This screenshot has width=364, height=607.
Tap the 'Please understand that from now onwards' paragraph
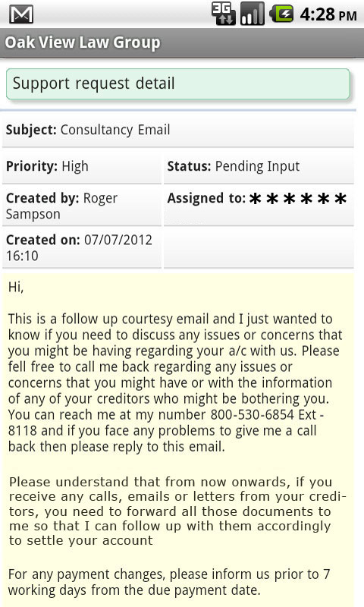point(177,511)
